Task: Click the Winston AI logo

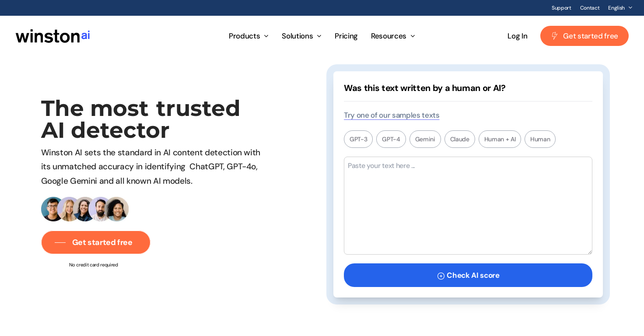Action: click(x=53, y=36)
